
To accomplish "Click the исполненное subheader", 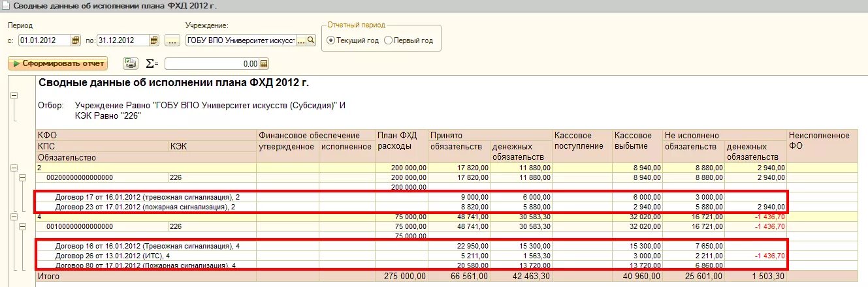I will 346,146.
